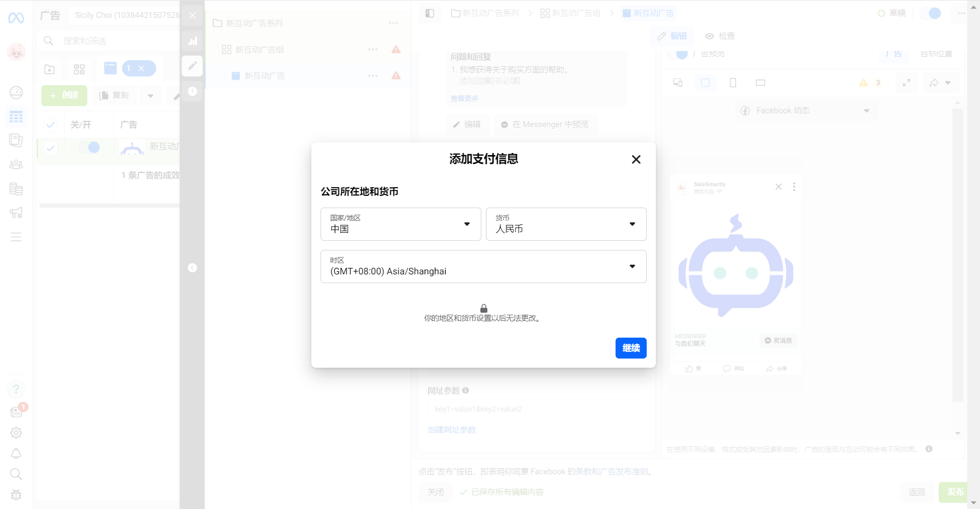Click the 在 Messenger 中预览 button
The image size is (980, 509).
(x=545, y=124)
